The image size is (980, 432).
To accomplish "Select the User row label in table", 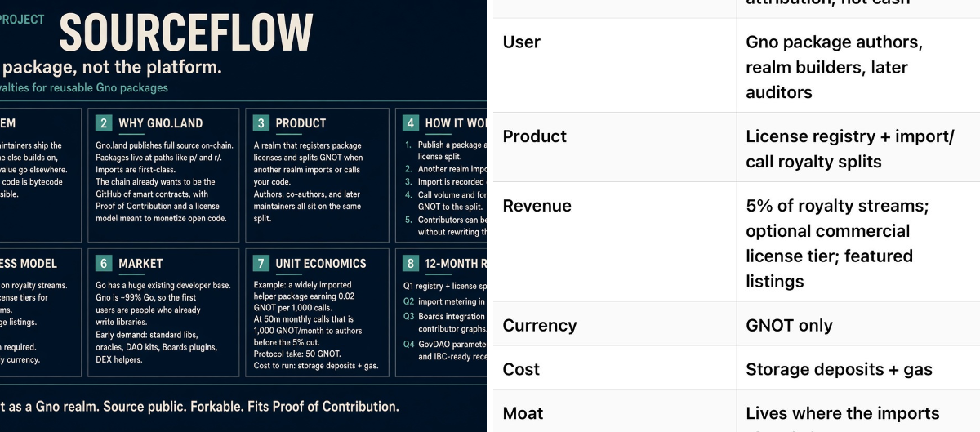I will 522,42.
